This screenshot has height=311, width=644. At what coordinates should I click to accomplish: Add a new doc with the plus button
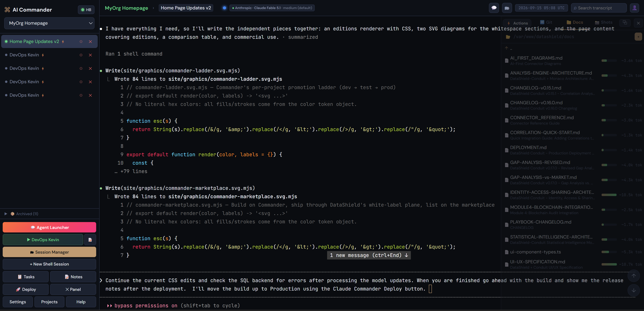tap(638, 37)
